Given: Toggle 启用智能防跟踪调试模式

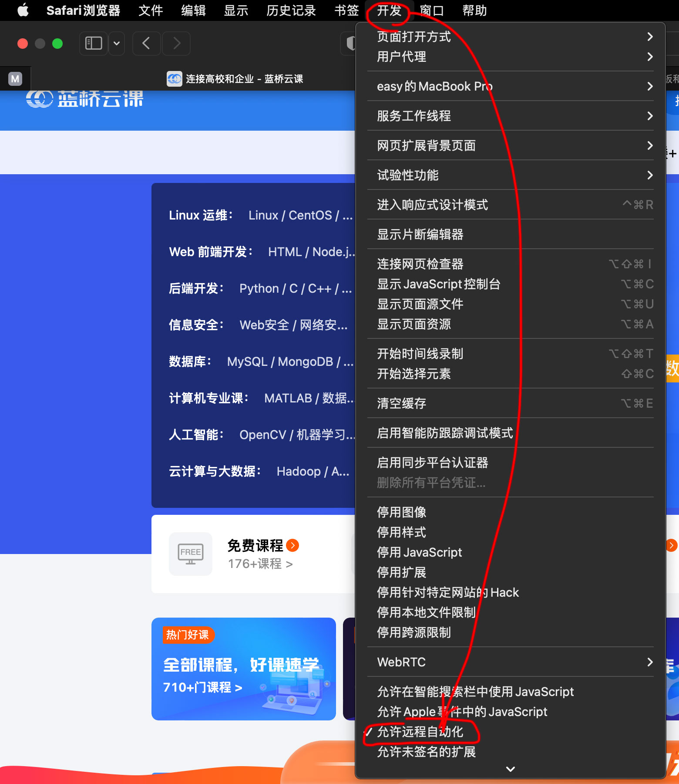Looking at the screenshot, I should [x=511, y=433].
